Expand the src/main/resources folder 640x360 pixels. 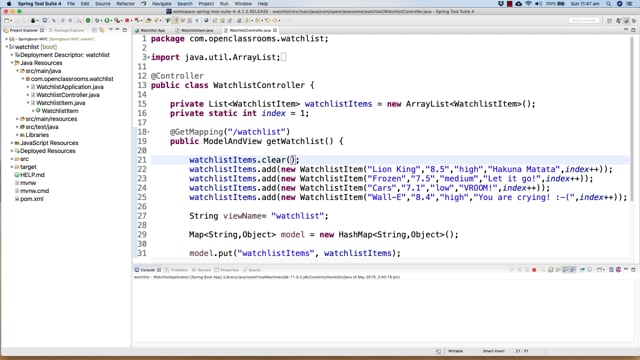(x=18, y=119)
